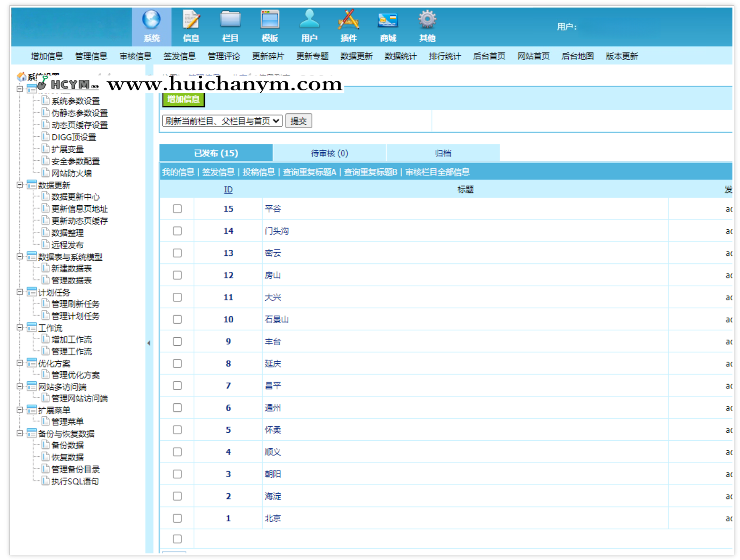Click the sidebar collapse arrow handle
Viewport: 740px width, 560px height.
tap(149, 343)
